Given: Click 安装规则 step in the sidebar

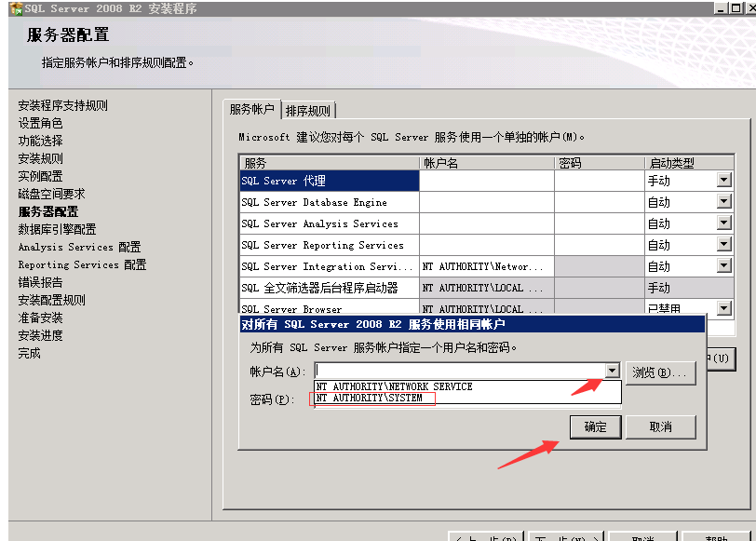Looking at the screenshot, I should point(41,158).
